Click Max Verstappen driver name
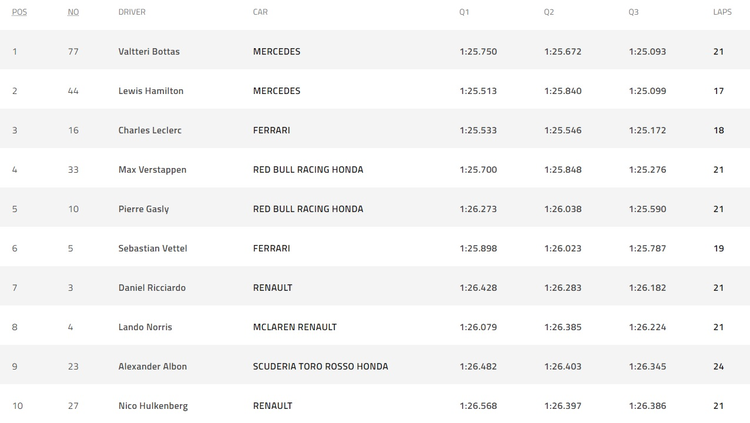Image resolution: width=750 pixels, height=423 pixels. (152, 170)
